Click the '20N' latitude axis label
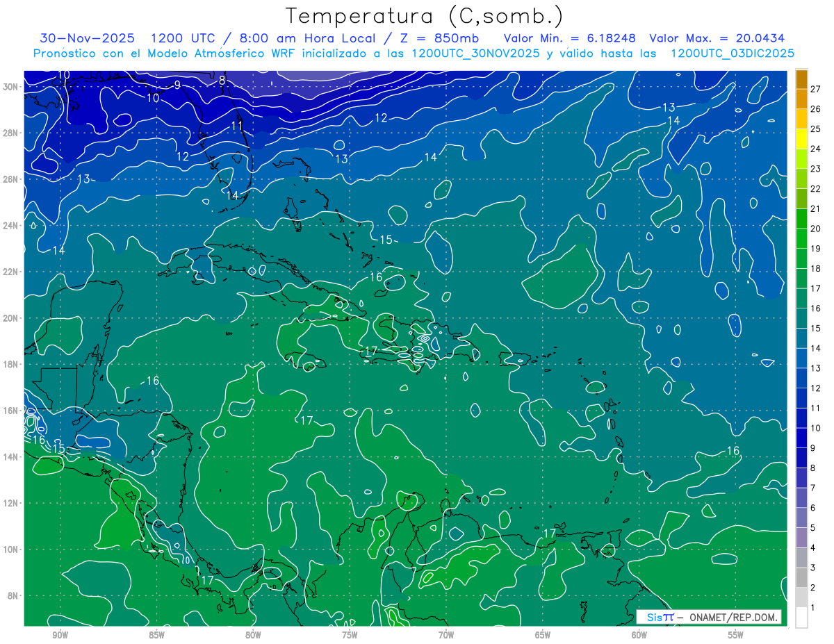This screenshot has height=644, width=834. [x=10, y=318]
